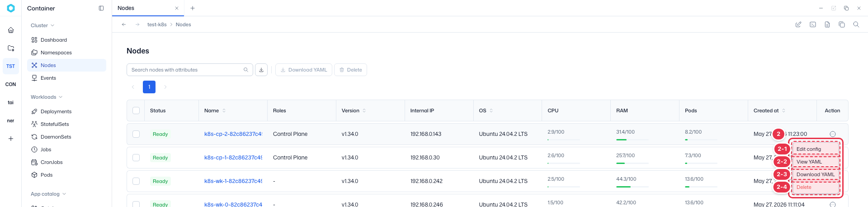The height and width of the screenshot is (207, 868).
Task: Choose Download YAML from action menu
Action: [816, 174]
